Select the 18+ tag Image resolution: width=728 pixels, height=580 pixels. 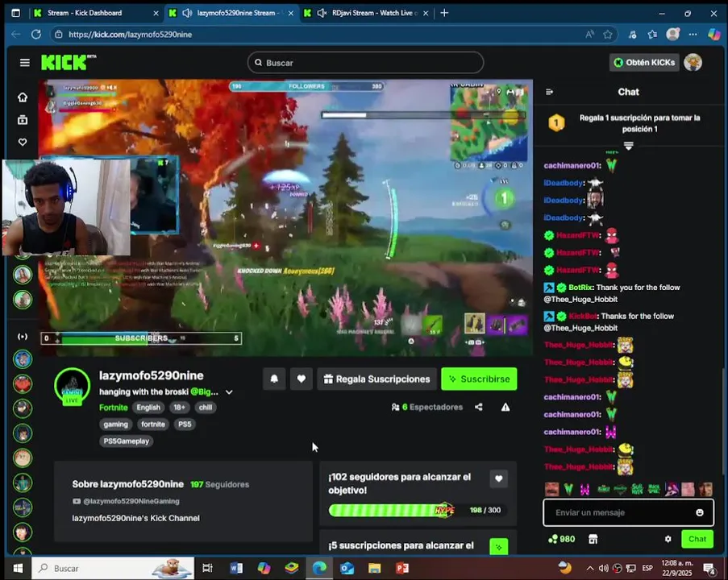179,408
